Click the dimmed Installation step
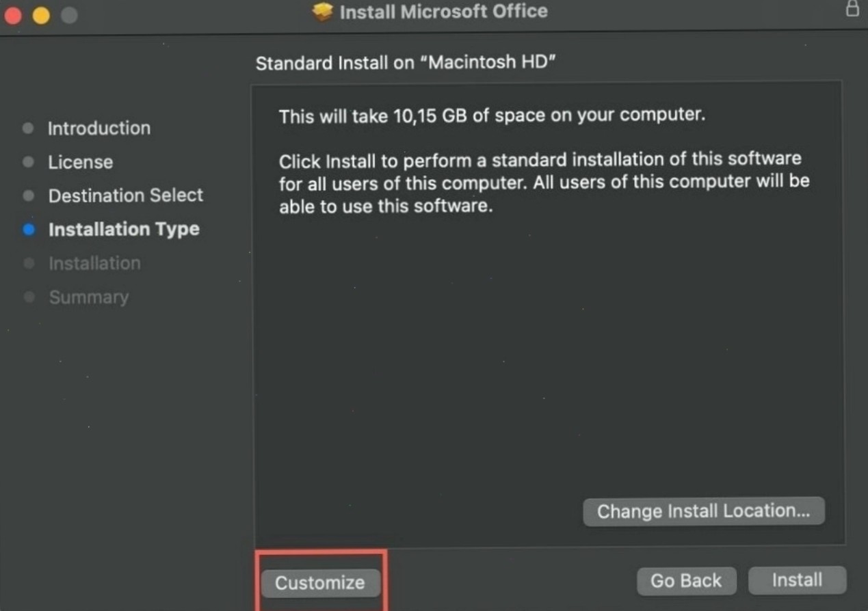868x611 pixels. (x=94, y=263)
